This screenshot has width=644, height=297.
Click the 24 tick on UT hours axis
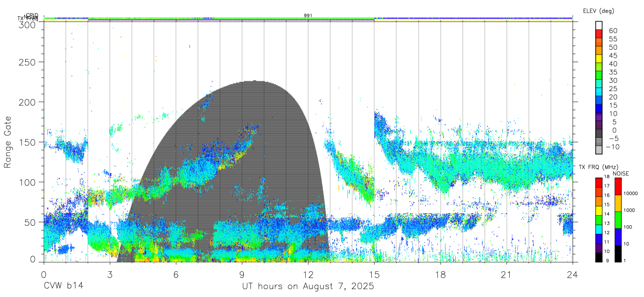(573, 274)
